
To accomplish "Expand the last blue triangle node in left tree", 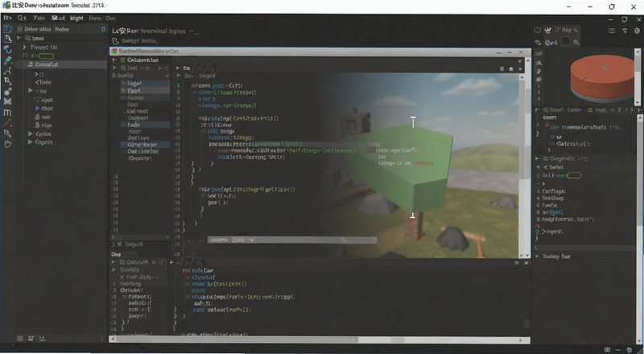I will tap(30, 142).
